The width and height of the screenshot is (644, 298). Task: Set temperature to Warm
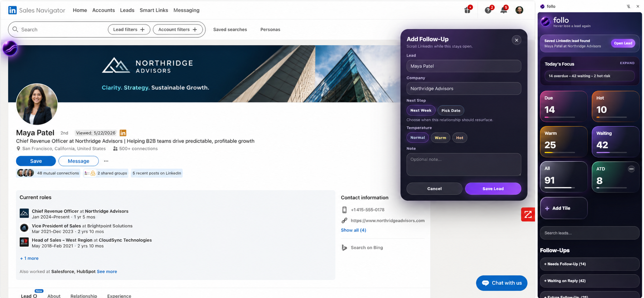point(440,138)
